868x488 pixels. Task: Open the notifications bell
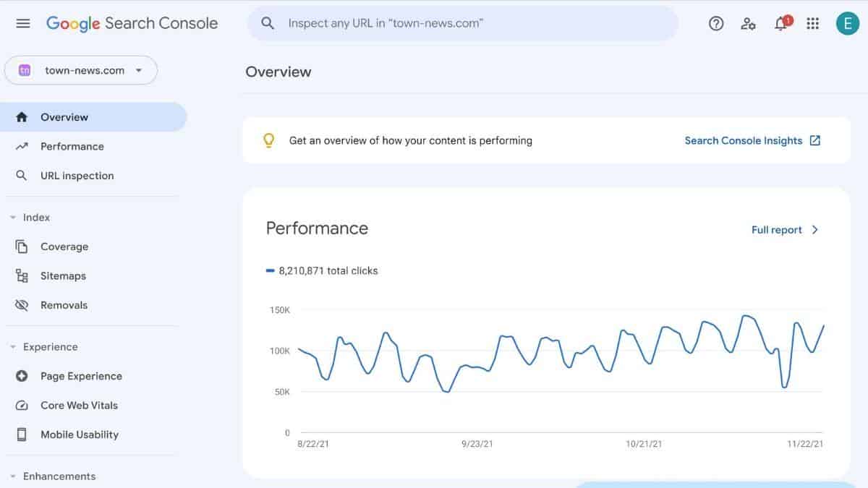tap(780, 23)
